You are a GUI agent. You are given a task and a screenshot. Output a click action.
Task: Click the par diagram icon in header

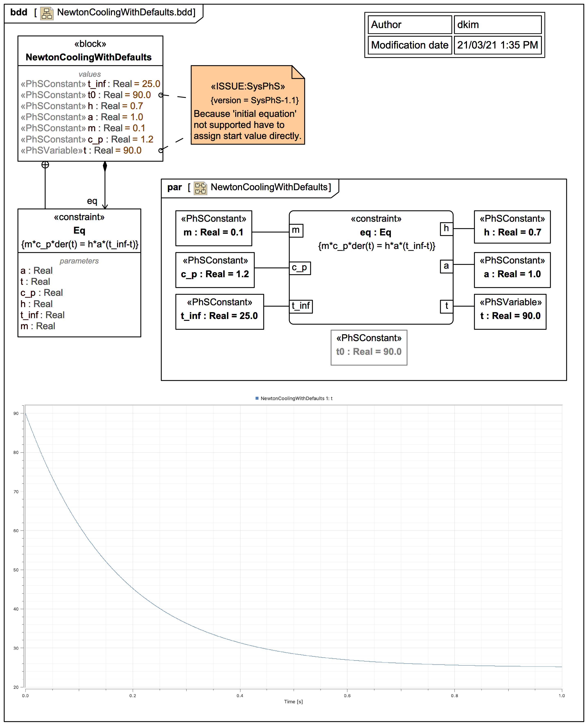click(x=200, y=188)
